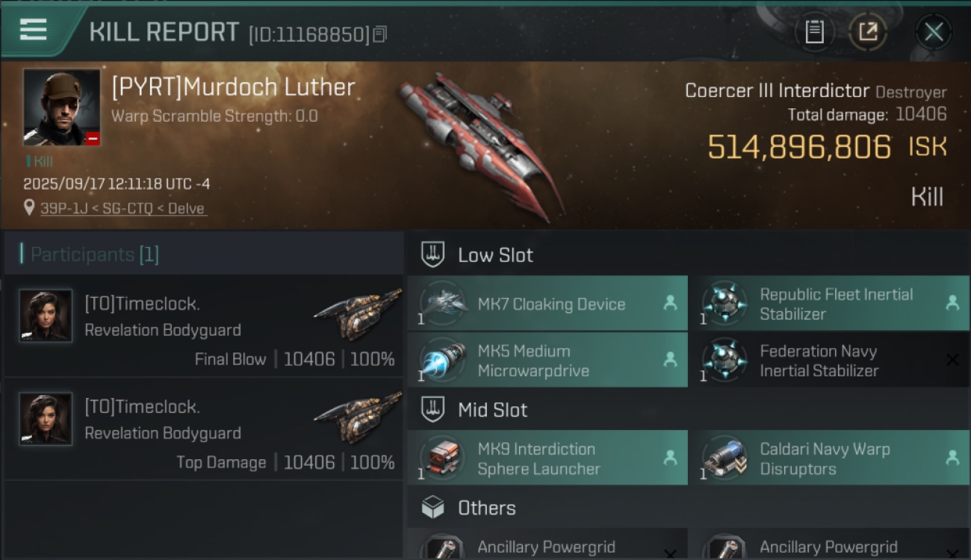
Task: Open Timeclock Final Blow participant entry
Action: 203,326
